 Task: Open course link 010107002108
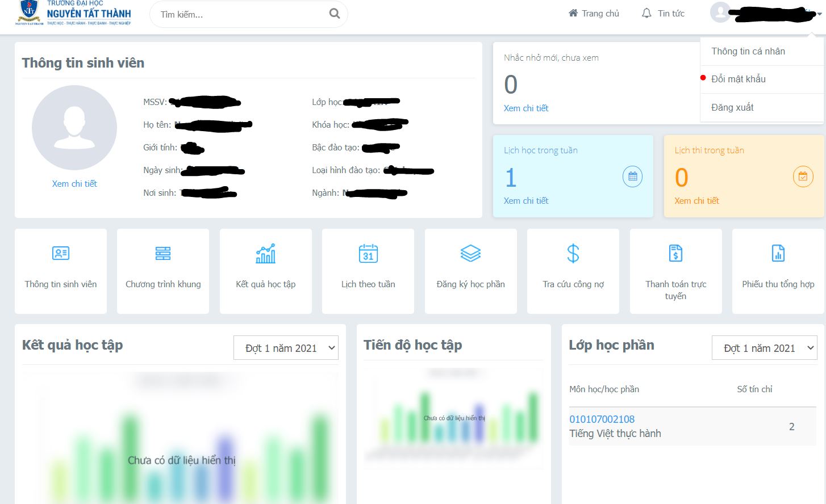click(x=602, y=419)
